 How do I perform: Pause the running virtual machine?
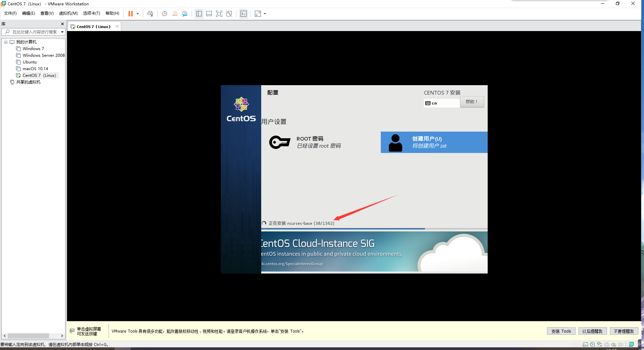(x=131, y=14)
